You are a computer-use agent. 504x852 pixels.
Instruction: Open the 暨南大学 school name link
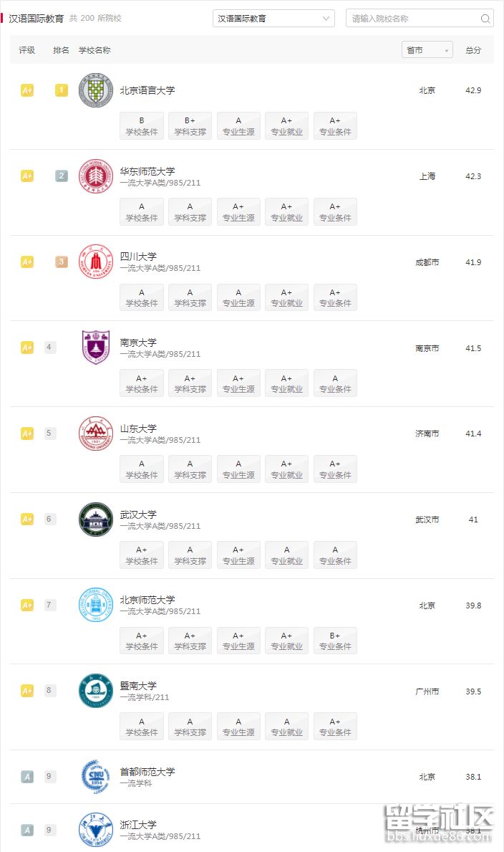pos(138,686)
